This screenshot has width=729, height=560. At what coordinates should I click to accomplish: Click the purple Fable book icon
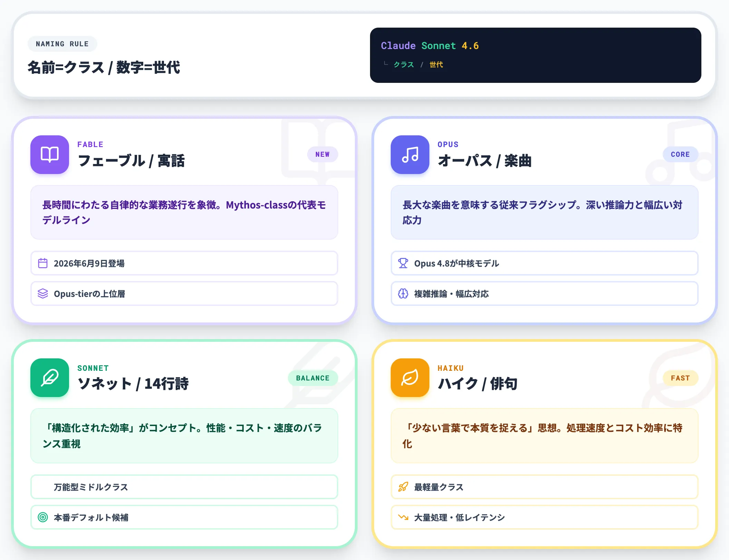coord(50,154)
